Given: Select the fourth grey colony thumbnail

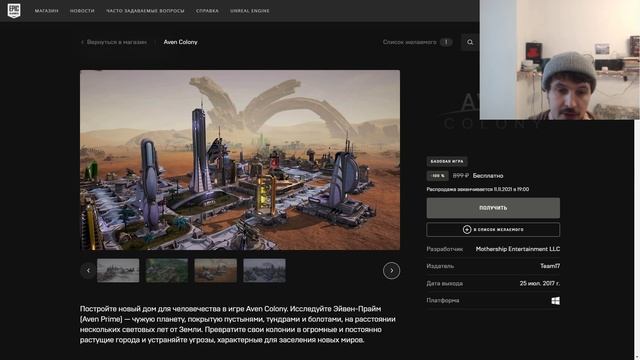Looking at the screenshot, I should coord(264,271).
